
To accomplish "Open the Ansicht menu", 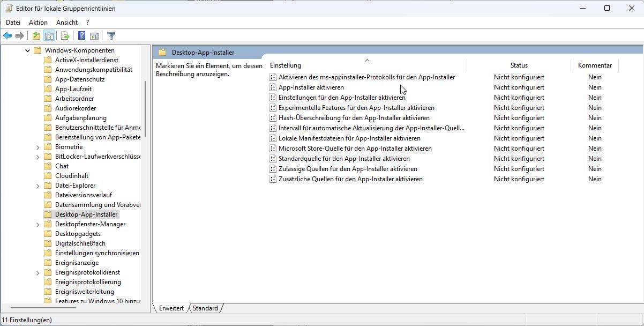I will [67, 23].
